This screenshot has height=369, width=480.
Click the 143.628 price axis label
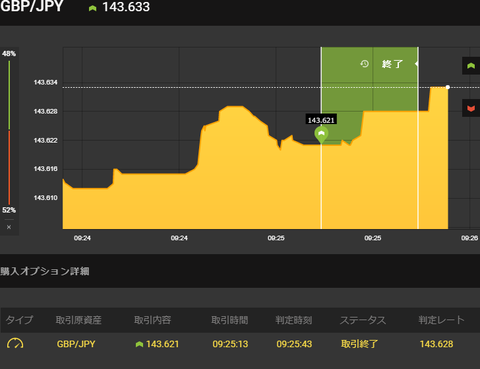click(x=46, y=111)
